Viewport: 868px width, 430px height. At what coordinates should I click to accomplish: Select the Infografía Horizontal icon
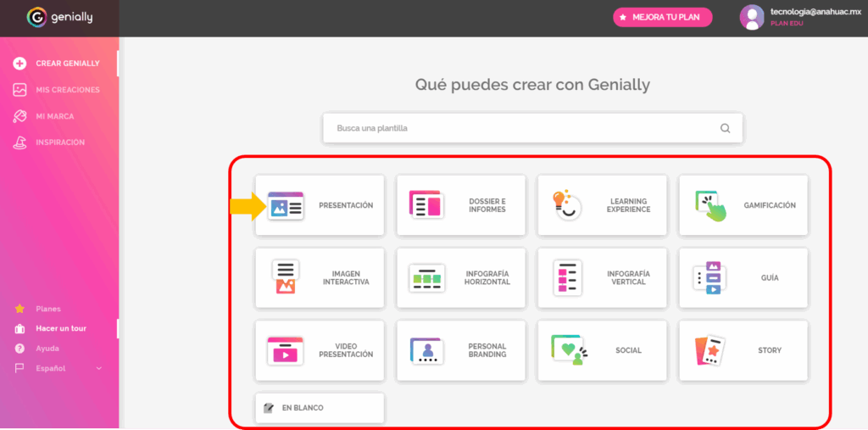point(426,278)
